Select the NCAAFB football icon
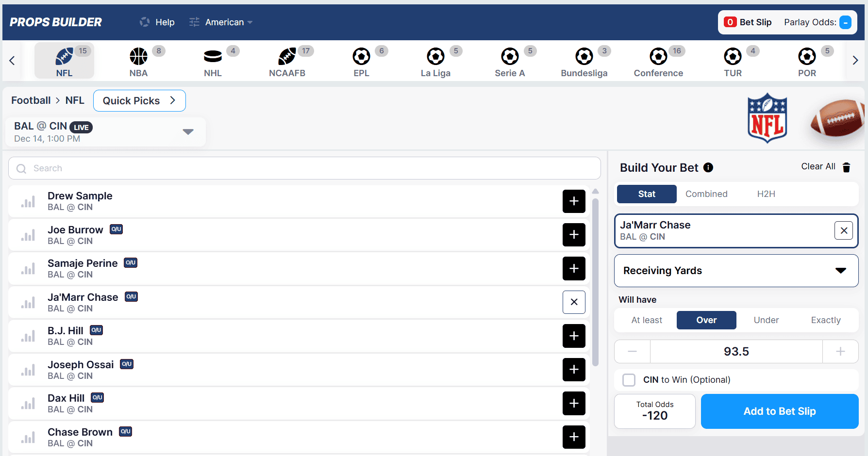Image resolution: width=868 pixels, height=456 pixels. pos(287,57)
